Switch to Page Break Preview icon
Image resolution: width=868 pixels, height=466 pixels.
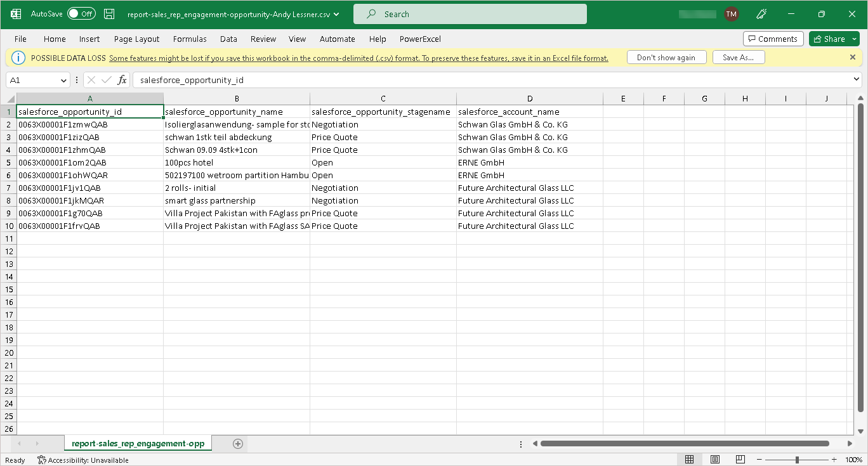(740, 460)
